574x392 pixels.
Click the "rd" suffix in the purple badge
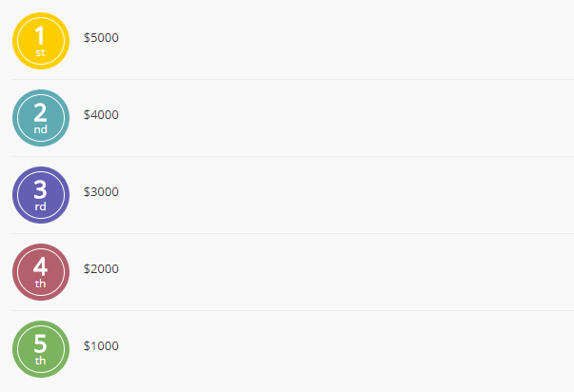40,206
